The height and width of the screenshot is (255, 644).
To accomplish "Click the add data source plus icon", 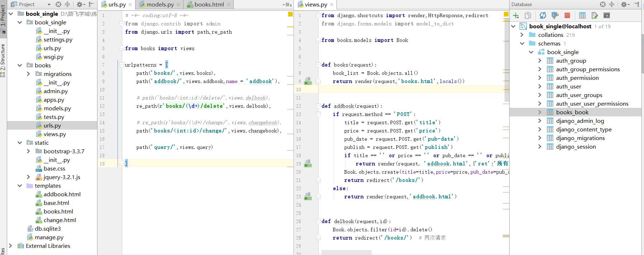I will click(516, 15).
